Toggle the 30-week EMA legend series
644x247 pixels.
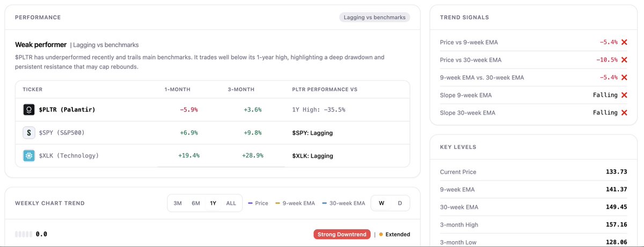tap(343, 203)
